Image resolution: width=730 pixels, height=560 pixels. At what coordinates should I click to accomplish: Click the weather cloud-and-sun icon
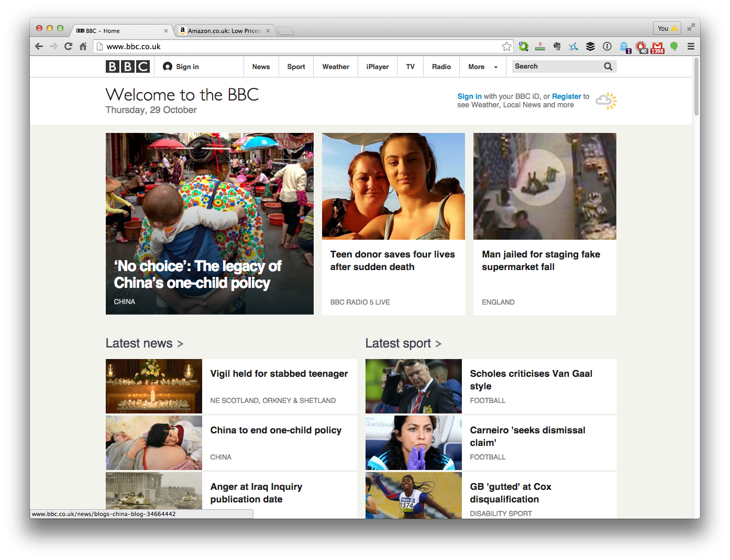(x=606, y=100)
